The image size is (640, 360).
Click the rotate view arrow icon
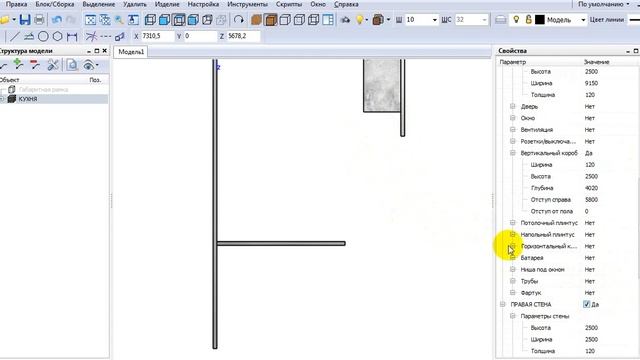pyautogui.click(x=239, y=20)
